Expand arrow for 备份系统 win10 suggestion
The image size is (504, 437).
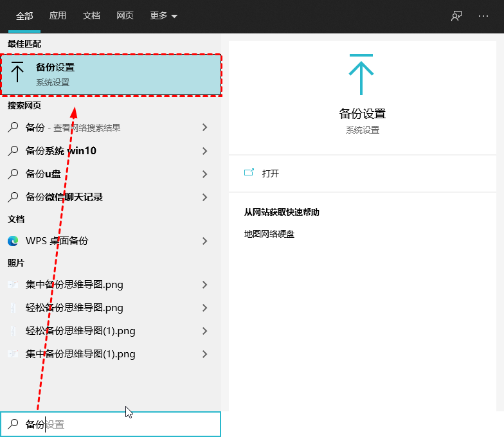coord(204,151)
